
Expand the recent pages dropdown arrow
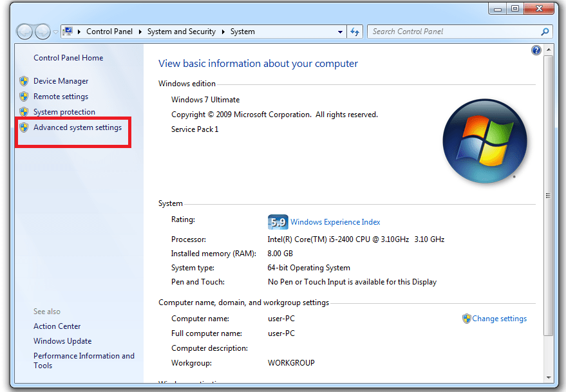click(x=55, y=32)
